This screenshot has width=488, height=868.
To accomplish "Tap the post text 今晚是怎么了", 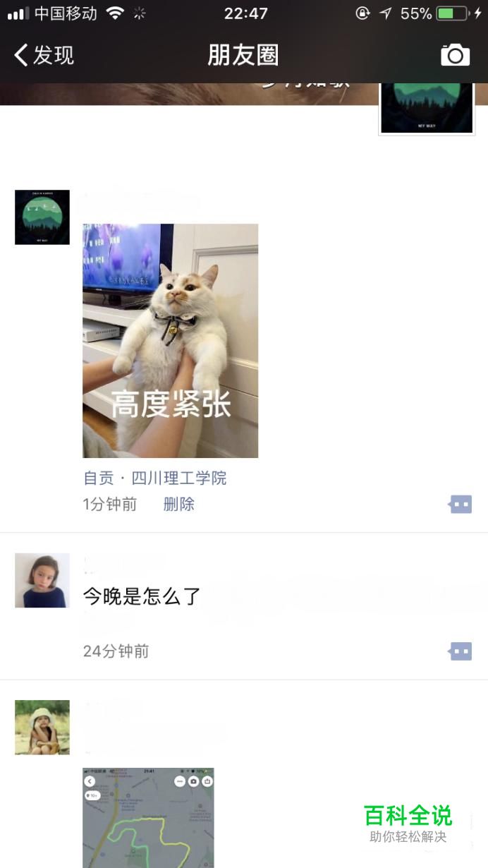I will tap(142, 596).
